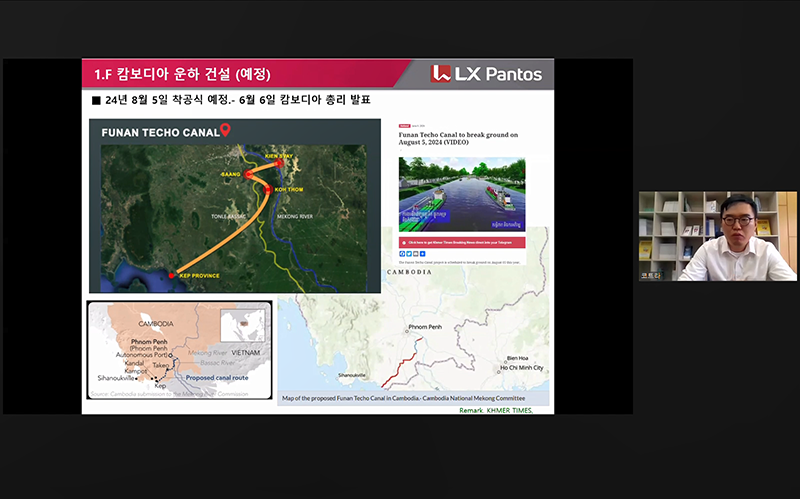Click 'VIETNAM' on the small inset map
The width and height of the screenshot is (800, 499).
(x=246, y=353)
